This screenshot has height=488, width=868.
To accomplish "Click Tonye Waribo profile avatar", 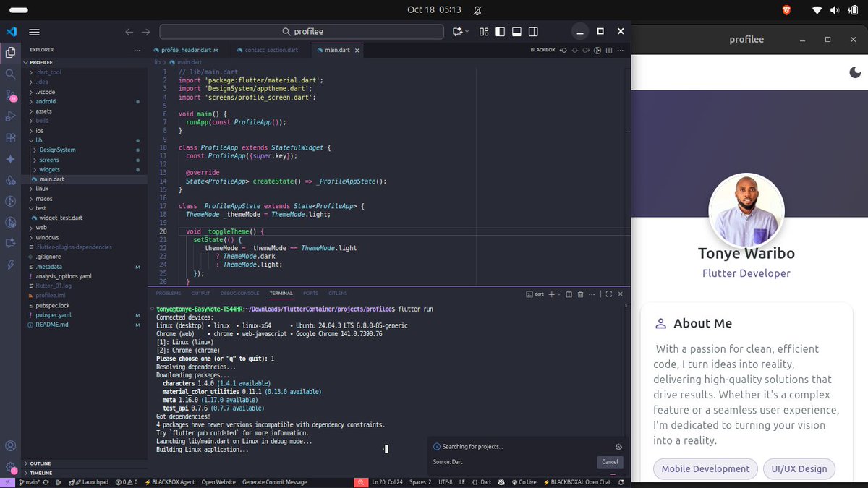I will pos(746,210).
